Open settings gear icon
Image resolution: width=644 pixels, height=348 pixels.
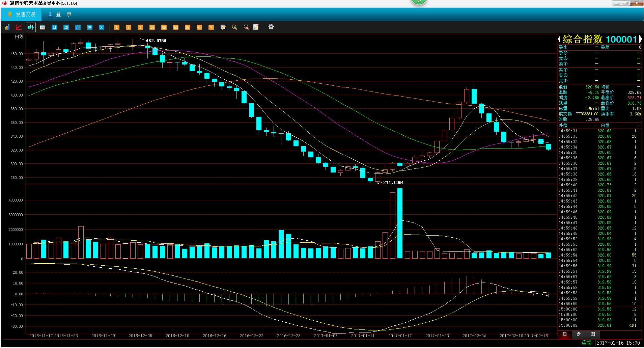[271, 27]
